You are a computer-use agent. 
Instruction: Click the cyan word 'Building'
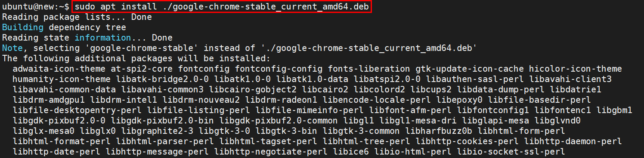click(23, 28)
